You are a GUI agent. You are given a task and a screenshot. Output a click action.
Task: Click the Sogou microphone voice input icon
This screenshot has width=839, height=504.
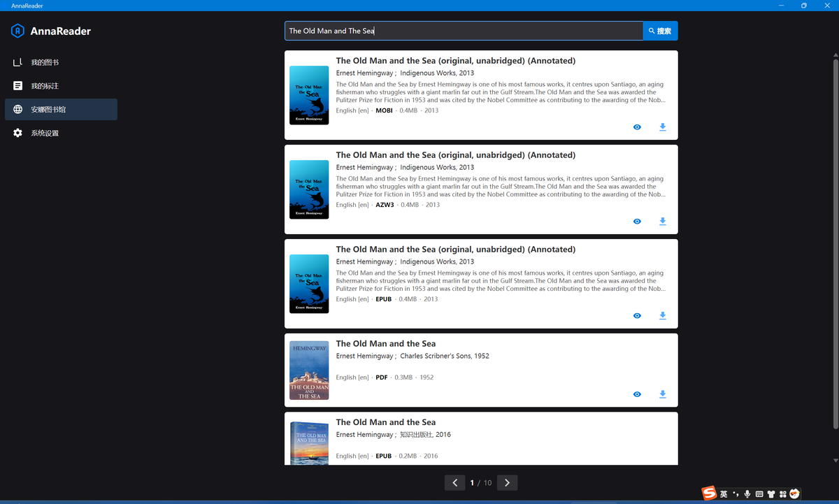pyautogui.click(x=747, y=494)
